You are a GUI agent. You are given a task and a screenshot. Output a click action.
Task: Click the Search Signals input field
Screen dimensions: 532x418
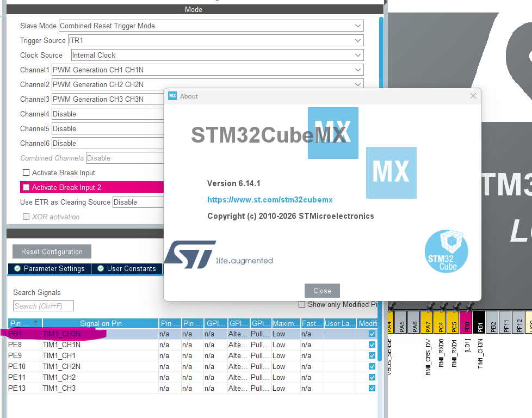coord(44,306)
